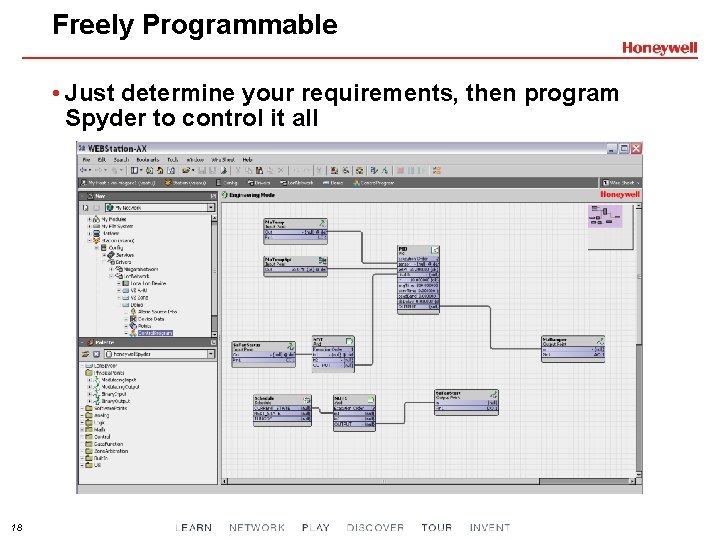Click the side bar layout icon
Screen dimensions: 720x540
click(x=134, y=170)
